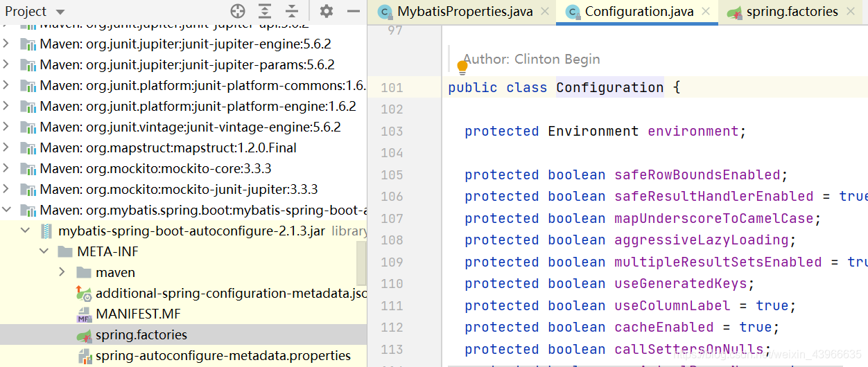The width and height of the screenshot is (868, 367).
Task: Open the Project panel settings gear
Action: coord(326,11)
